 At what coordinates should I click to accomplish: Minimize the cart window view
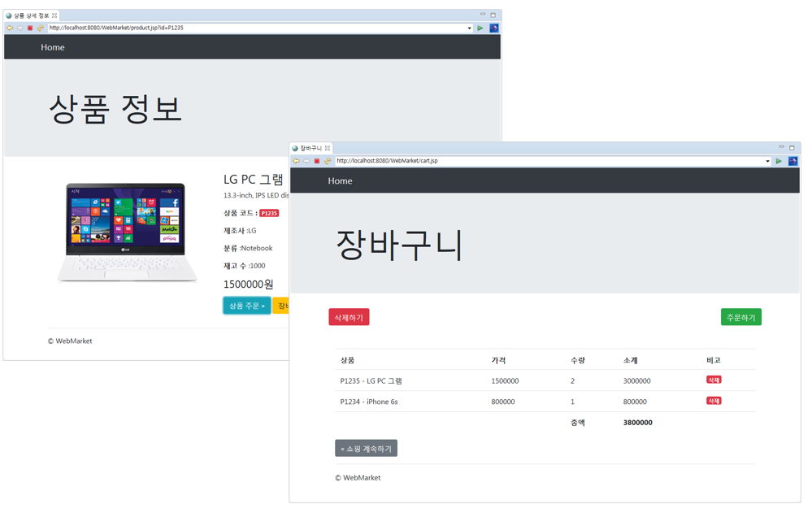click(781, 147)
